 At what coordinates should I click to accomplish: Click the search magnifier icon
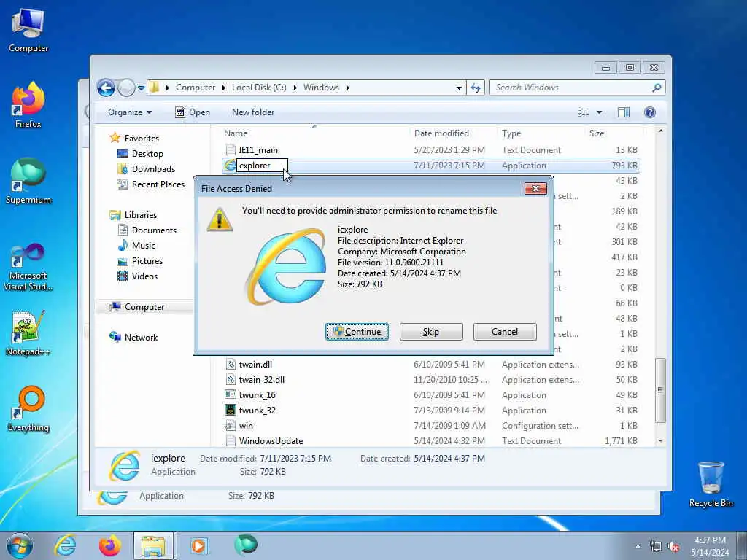click(x=657, y=87)
